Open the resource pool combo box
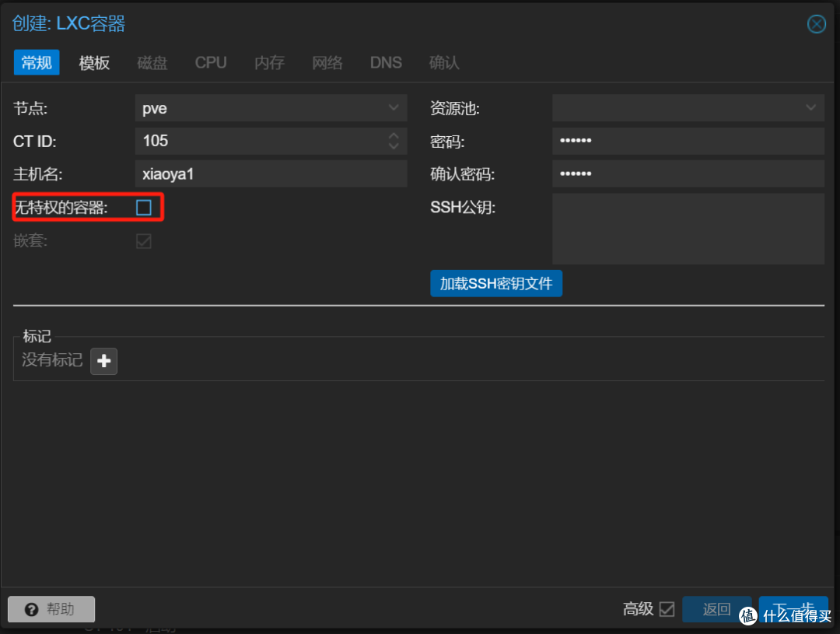The width and height of the screenshot is (840, 634). point(688,107)
